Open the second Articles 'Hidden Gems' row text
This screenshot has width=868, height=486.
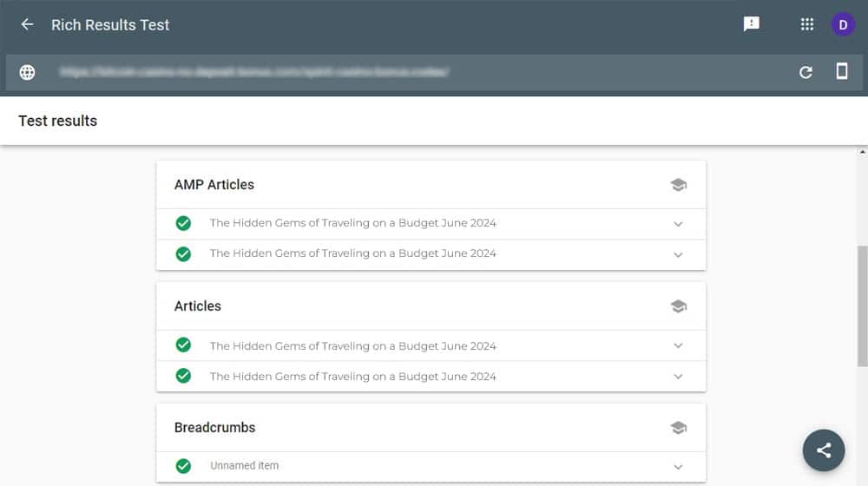352,377
